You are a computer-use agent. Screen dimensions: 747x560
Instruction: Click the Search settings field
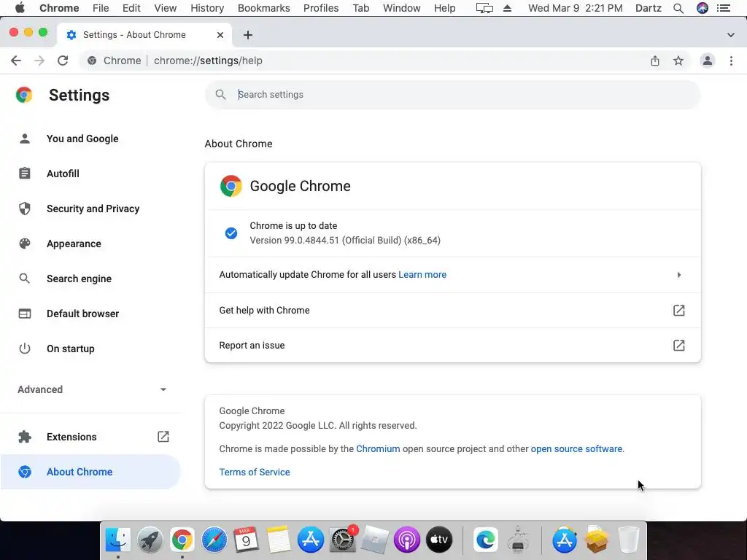(x=452, y=94)
